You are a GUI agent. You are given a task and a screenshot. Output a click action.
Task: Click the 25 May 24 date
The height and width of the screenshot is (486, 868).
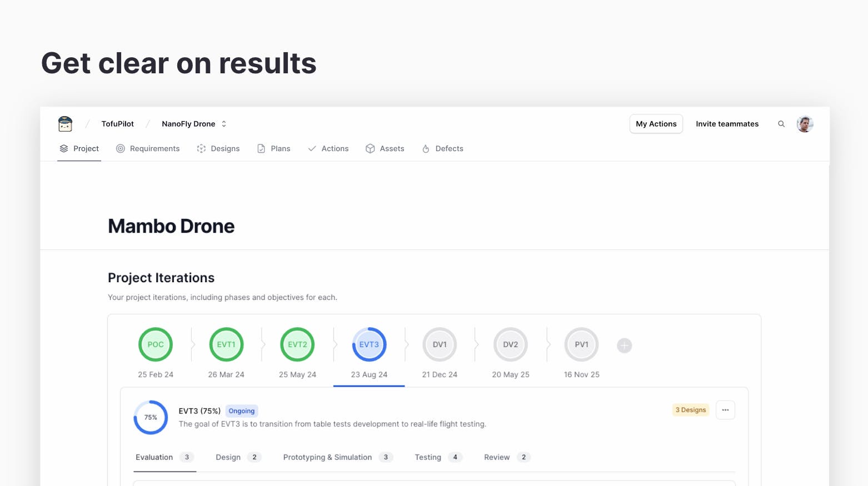point(297,374)
